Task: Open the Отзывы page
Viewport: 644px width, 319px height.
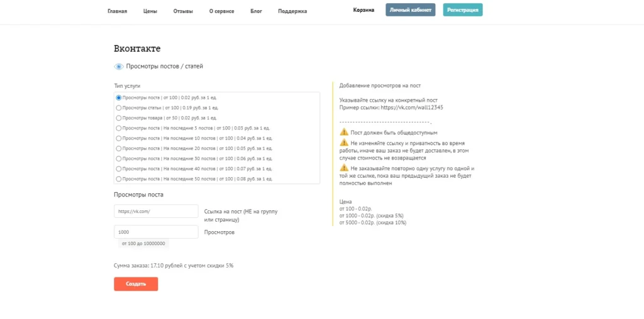Action: [183, 11]
